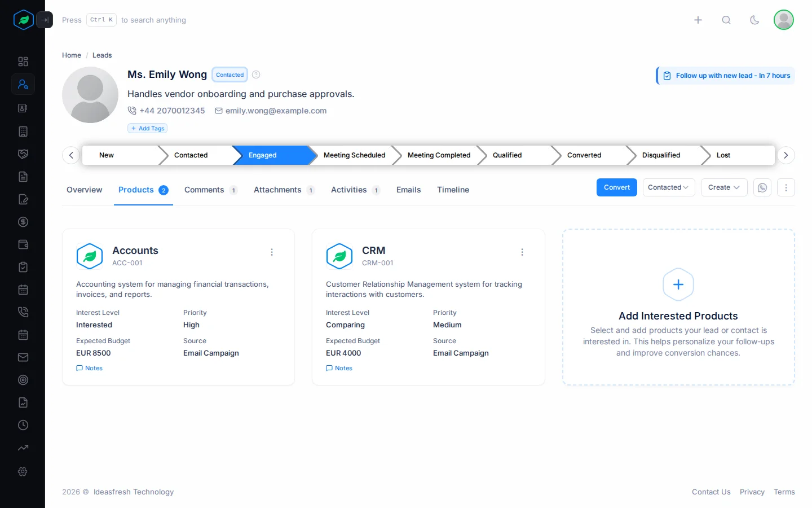This screenshot has height=508, width=812.
Task: Set stage to Contacted in pipeline
Action: (197, 155)
